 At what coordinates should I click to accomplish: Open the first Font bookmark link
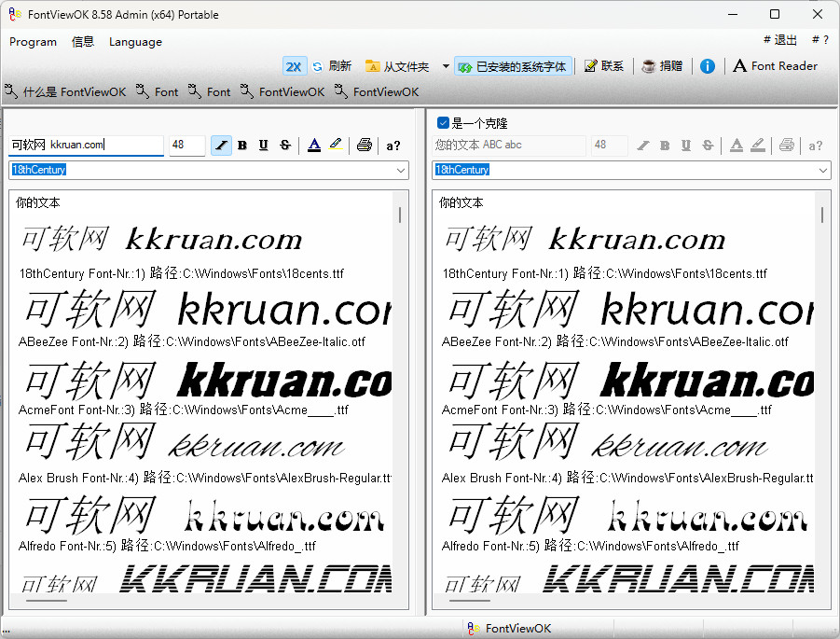pyautogui.click(x=157, y=91)
